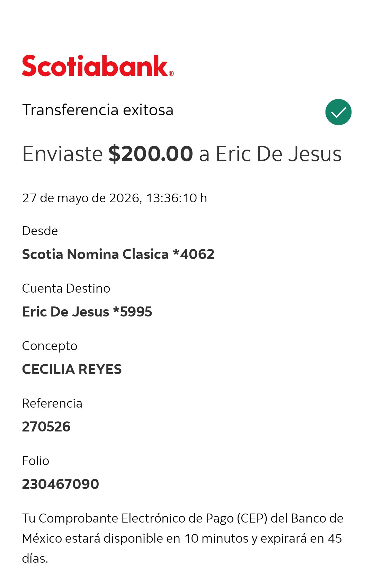
Task: Click the Concepto label
Action: coord(50,346)
